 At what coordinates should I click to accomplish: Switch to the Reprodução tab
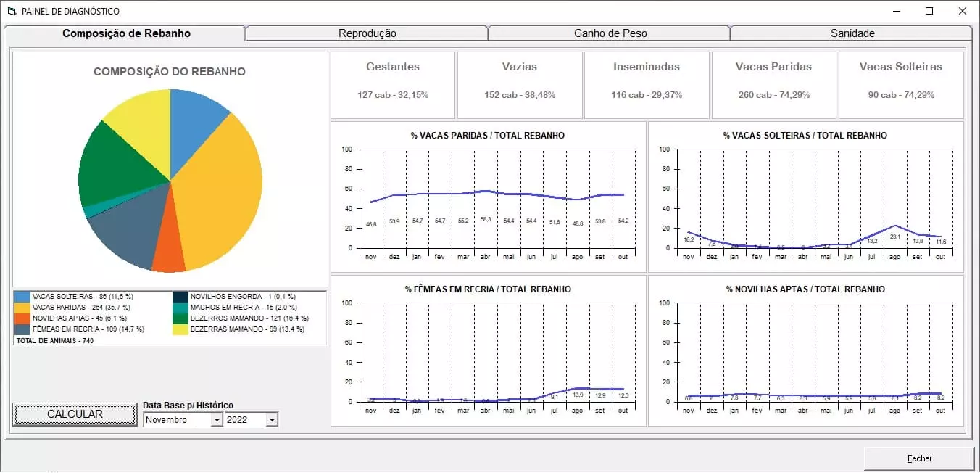[367, 33]
